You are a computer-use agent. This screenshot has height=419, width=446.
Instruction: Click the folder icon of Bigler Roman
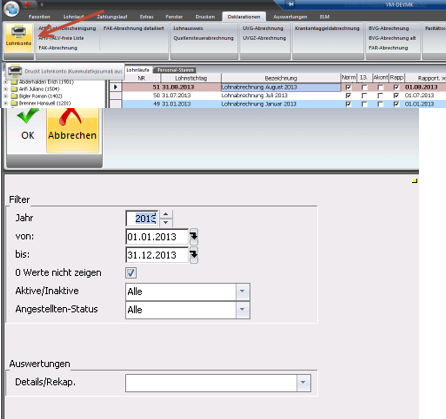coord(14,96)
